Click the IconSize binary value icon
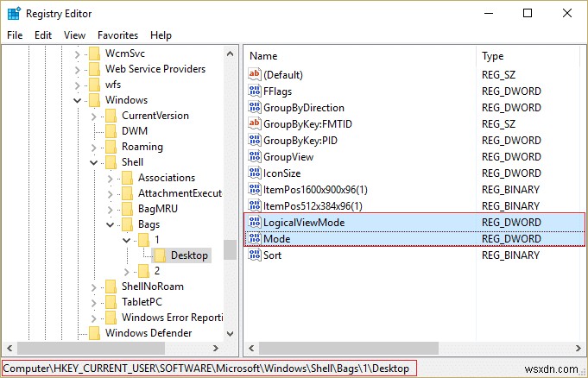The height and width of the screenshot is (378, 588). click(x=255, y=173)
